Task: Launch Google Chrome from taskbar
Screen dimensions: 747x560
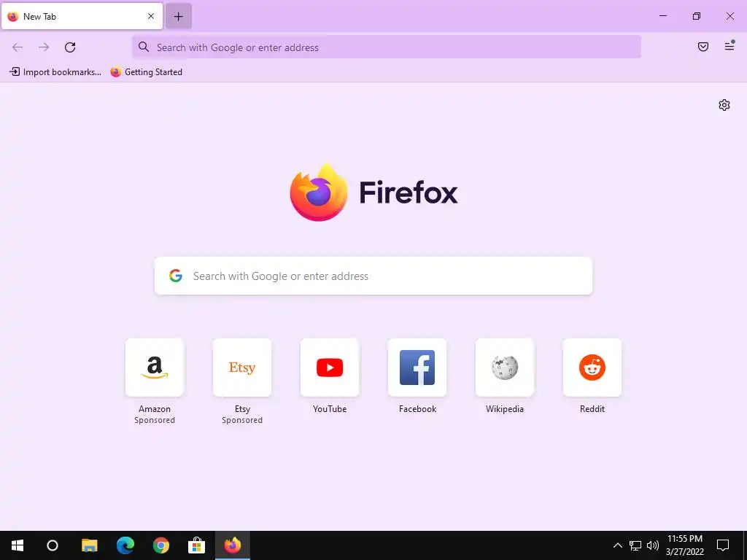Action: [x=161, y=545]
